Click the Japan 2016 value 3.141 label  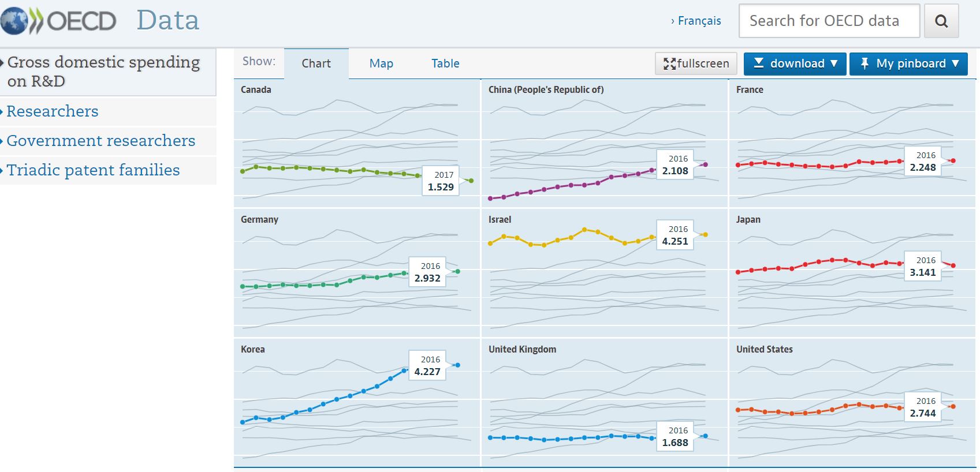[x=923, y=267]
